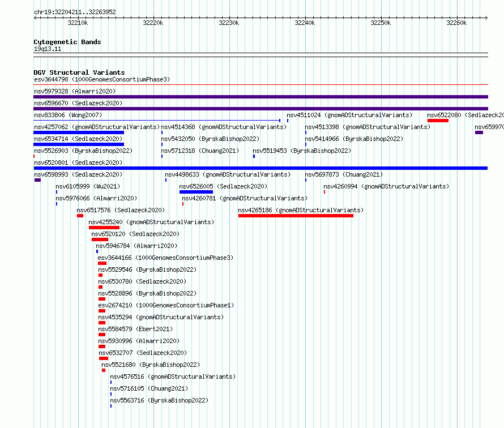Viewport: 504px width, 428px height.
Task: Click the nsv6534714 blue bar
Action: click(x=79, y=144)
